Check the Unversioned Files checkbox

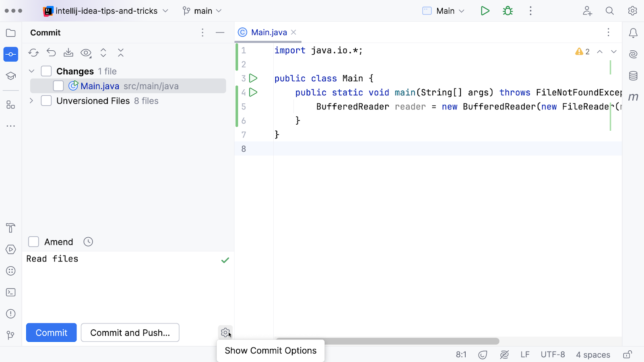pos(46,101)
